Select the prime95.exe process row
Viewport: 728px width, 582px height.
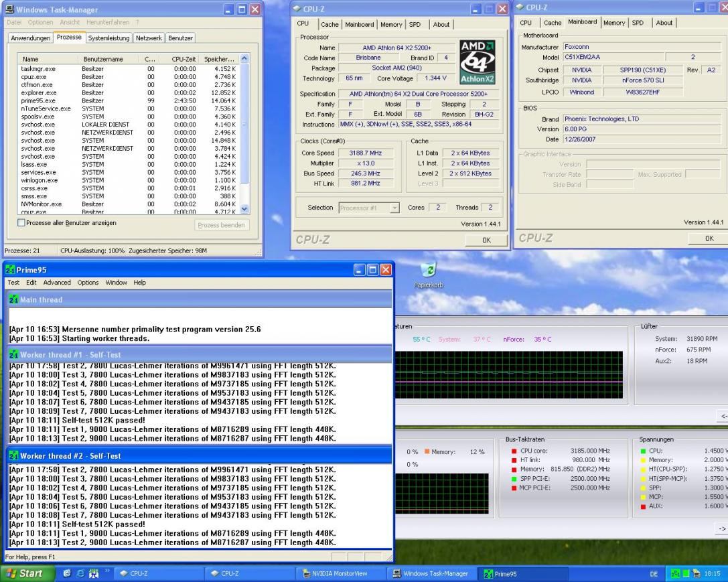[x=129, y=100]
